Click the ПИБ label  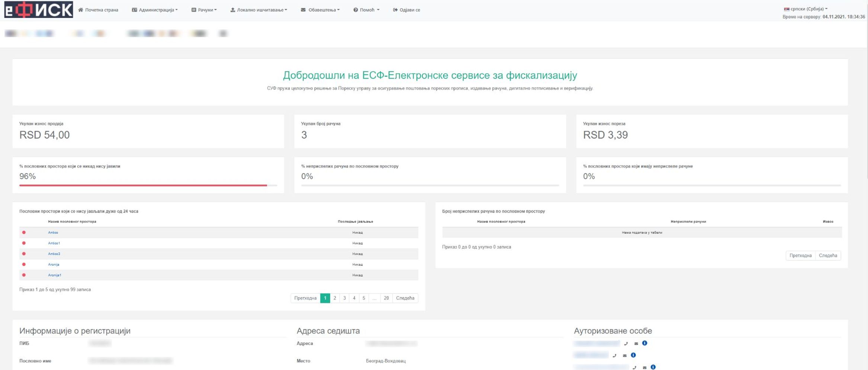pyautogui.click(x=24, y=344)
